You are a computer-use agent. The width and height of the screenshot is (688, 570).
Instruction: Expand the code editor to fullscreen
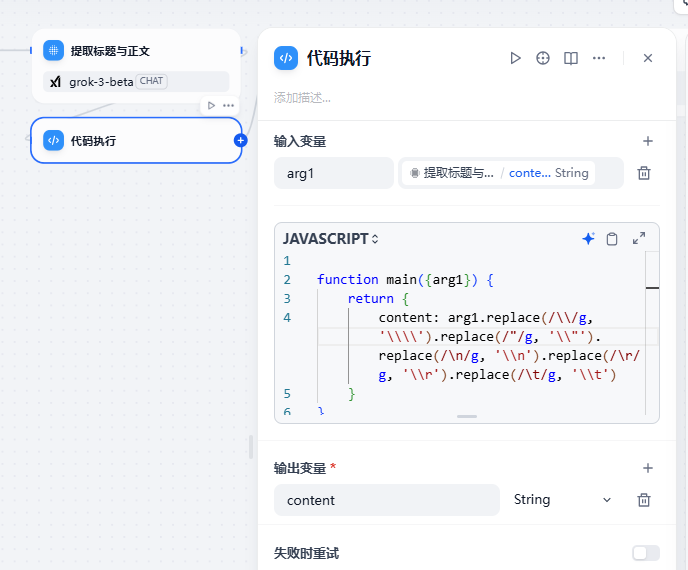(639, 238)
